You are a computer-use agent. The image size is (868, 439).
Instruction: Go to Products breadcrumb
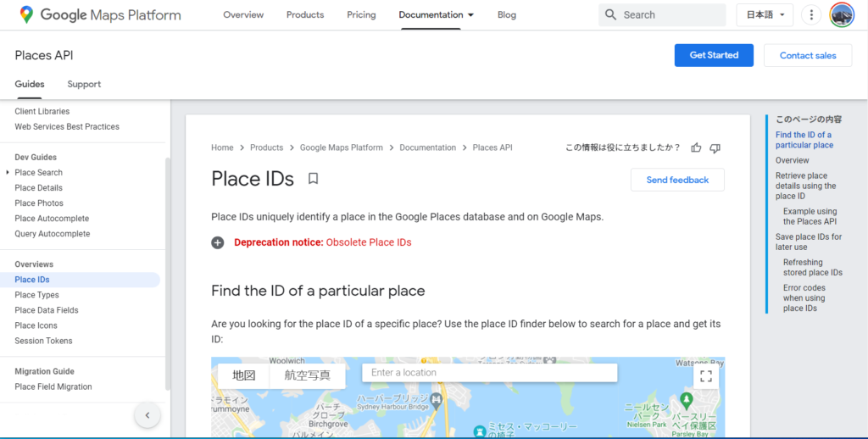[x=266, y=147]
